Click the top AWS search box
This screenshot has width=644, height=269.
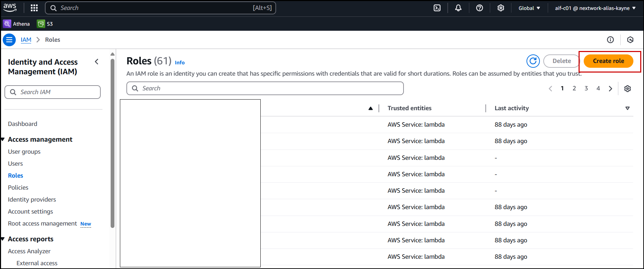click(x=160, y=8)
